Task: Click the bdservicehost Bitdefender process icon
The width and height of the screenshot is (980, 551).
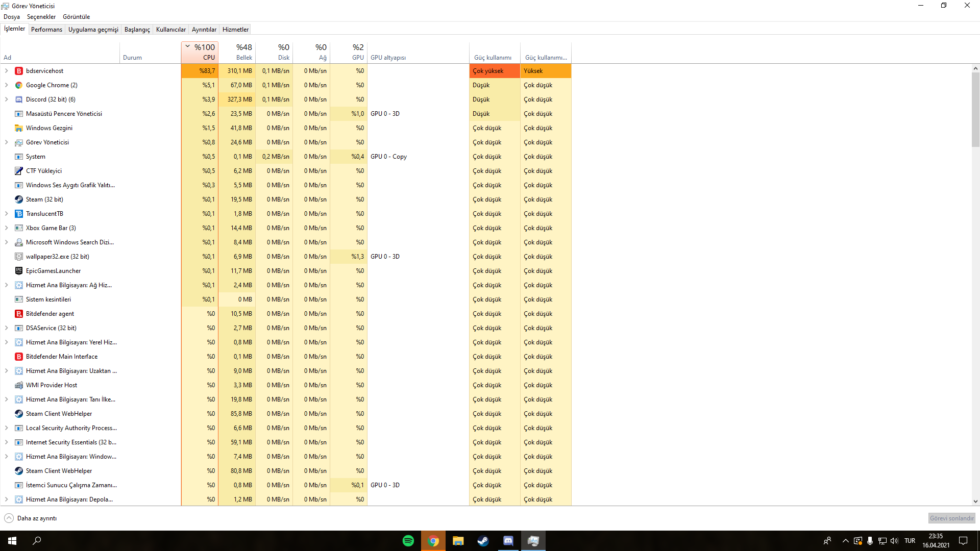Action: 19,71
